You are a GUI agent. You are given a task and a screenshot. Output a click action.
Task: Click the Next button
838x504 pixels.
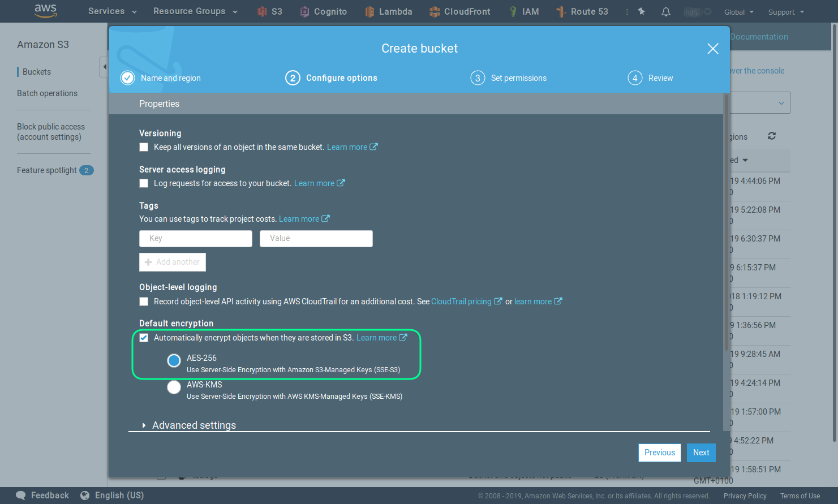coord(701,453)
